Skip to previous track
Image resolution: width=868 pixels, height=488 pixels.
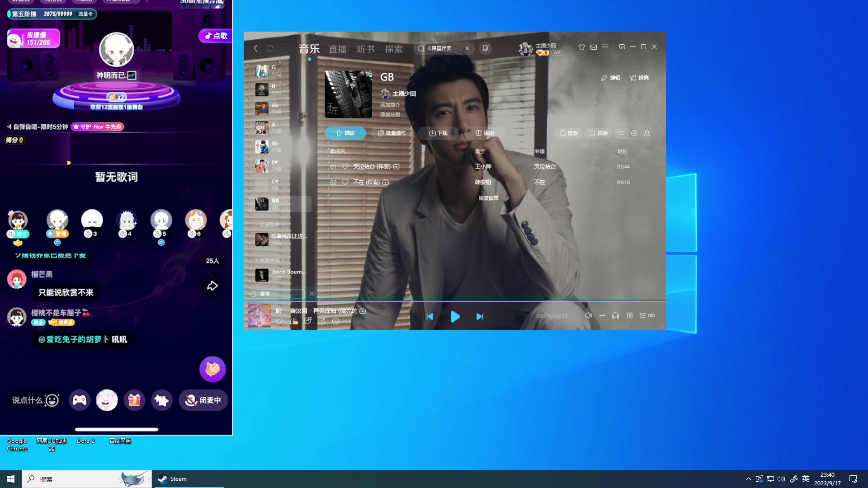coord(430,317)
